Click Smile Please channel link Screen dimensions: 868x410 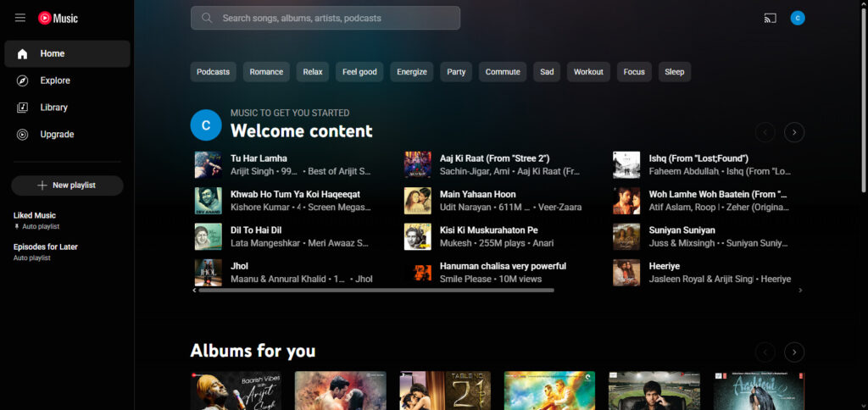pyautogui.click(x=464, y=280)
